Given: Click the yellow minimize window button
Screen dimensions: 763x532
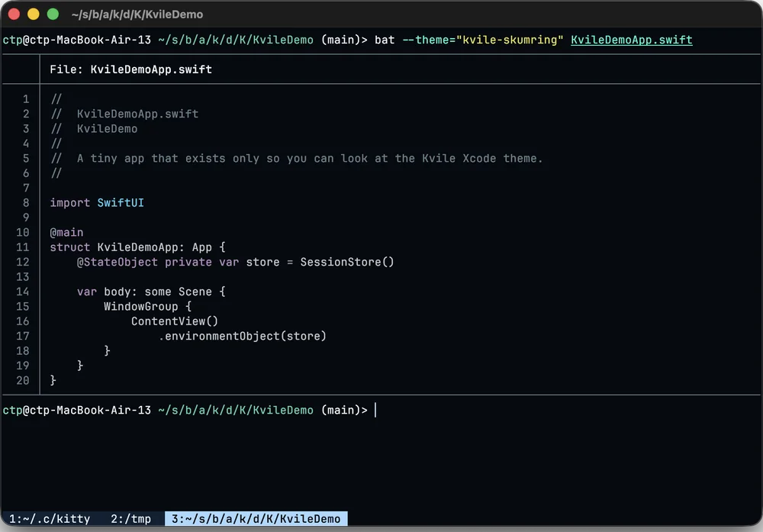Looking at the screenshot, I should point(33,14).
